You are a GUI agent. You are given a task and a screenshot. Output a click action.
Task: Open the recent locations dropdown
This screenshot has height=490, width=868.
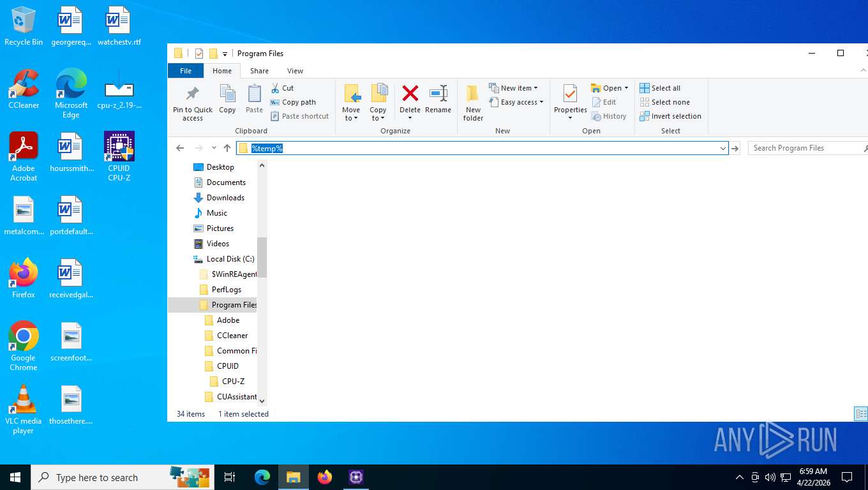click(x=214, y=148)
